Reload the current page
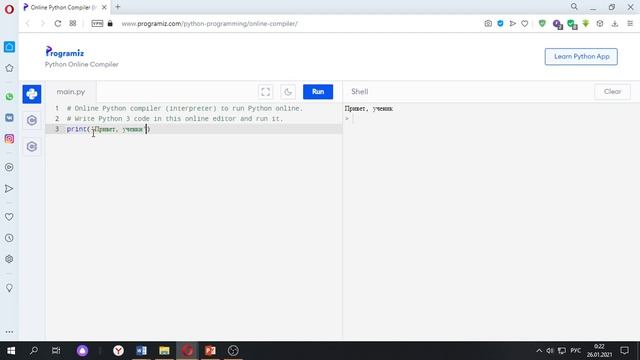 tap(58, 24)
